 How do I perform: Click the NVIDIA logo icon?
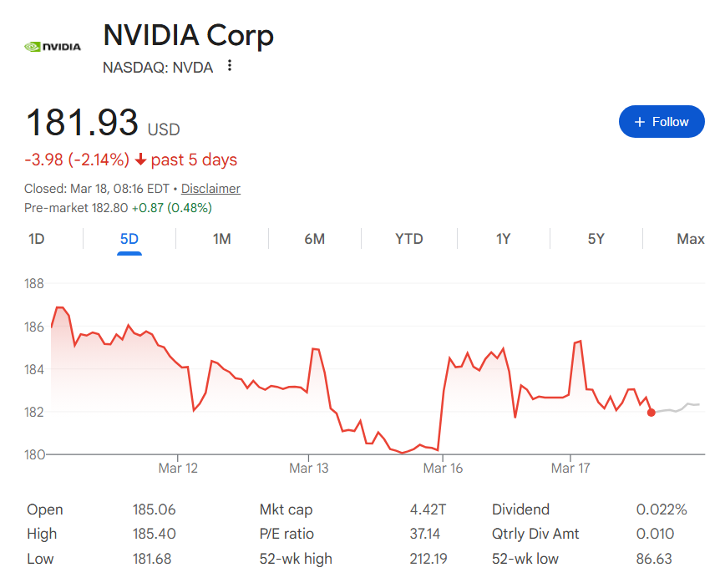[x=53, y=47]
